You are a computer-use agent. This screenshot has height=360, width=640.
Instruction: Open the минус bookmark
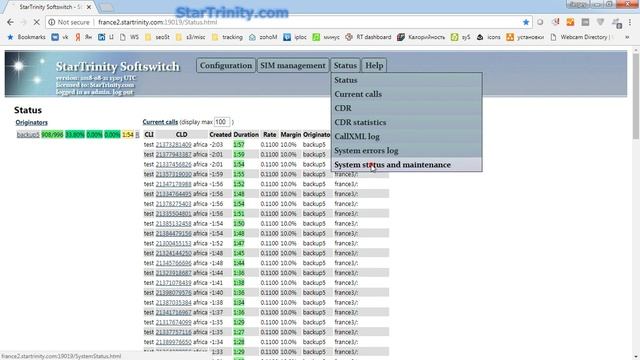coord(326,37)
